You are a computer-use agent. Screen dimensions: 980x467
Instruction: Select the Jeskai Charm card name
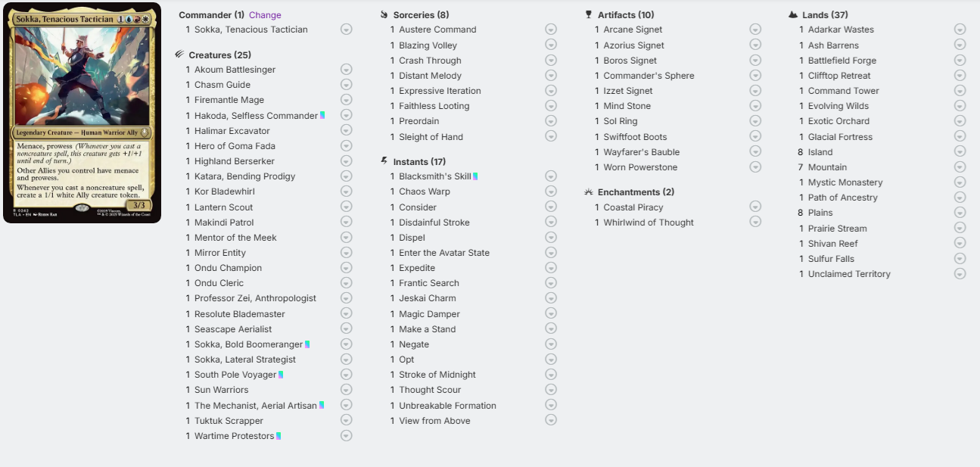pos(428,298)
